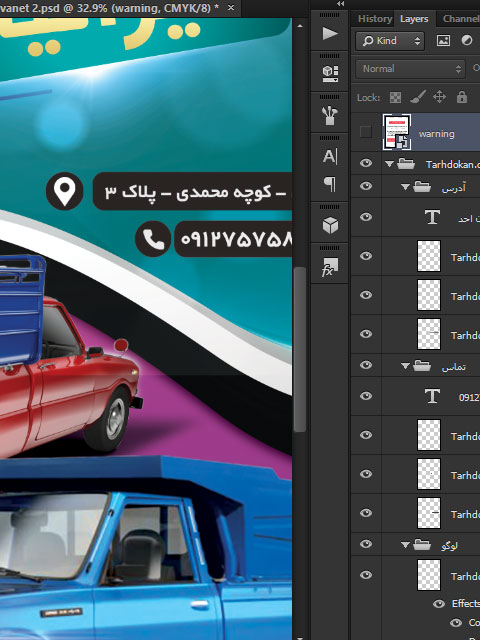
Task: Click the Tarhdokan group folder icon
Action: 406,164
